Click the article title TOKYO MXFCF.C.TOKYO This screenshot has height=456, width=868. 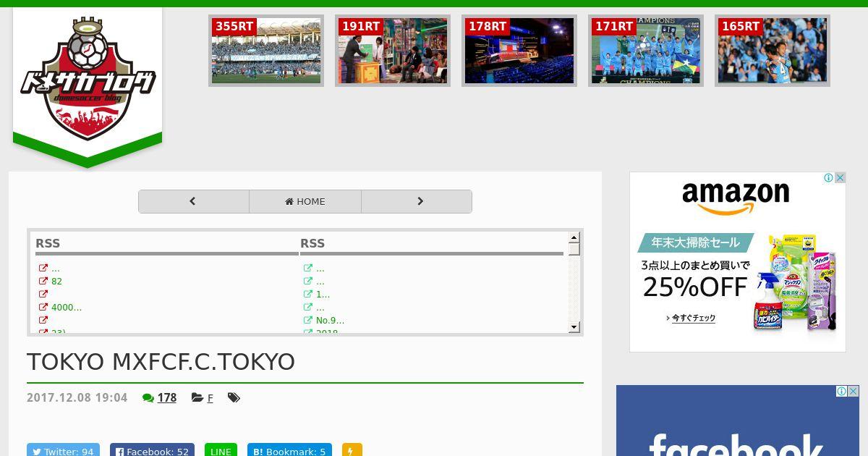[161, 362]
